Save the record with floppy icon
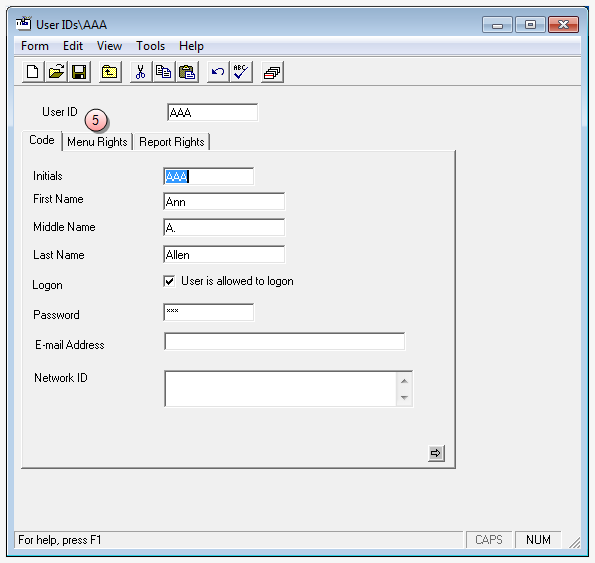This screenshot has height=563, width=595. point(79,72)
